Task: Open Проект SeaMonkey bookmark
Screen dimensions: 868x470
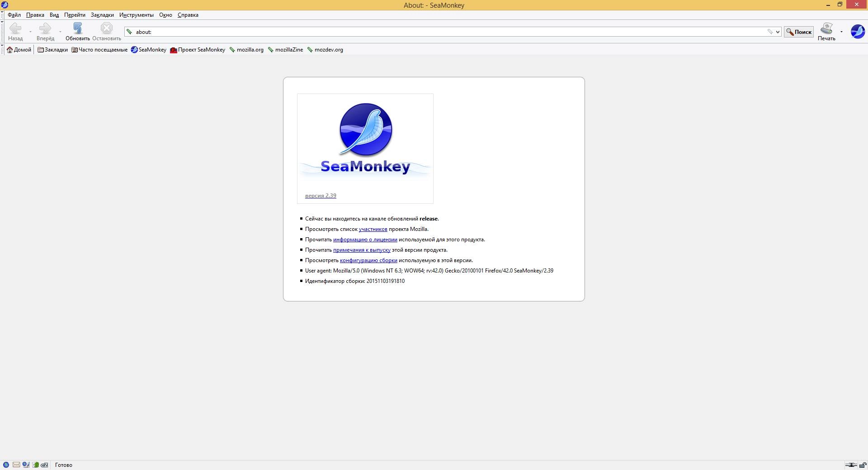Action: (198, 50)
